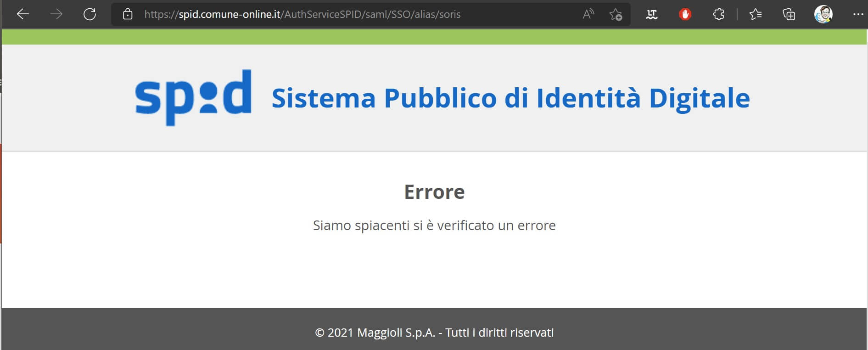View site information via lock icon
868x350 pixels.
[128, 14]
